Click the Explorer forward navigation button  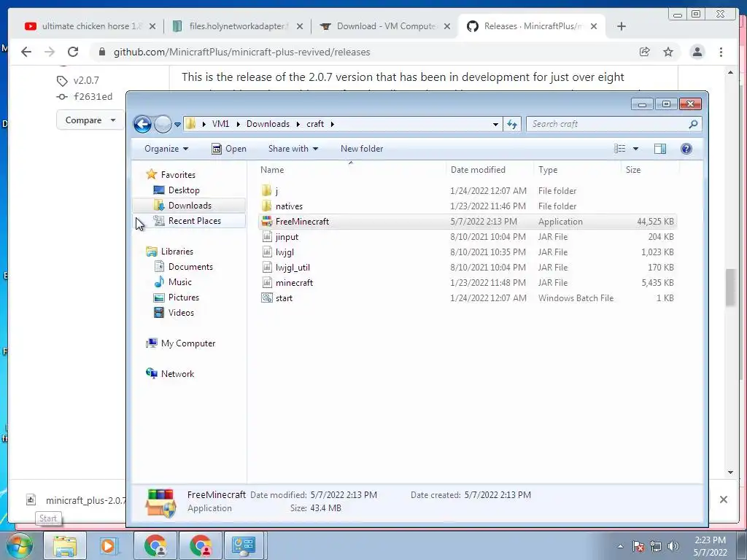[163, 124]
